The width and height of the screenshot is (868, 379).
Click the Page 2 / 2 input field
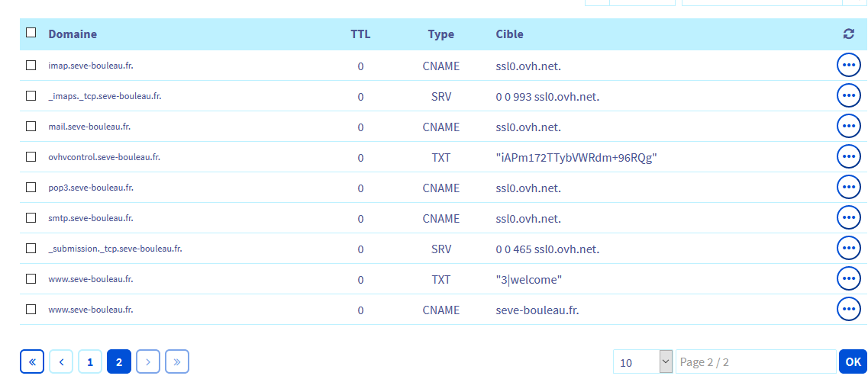tap(755, 362)
